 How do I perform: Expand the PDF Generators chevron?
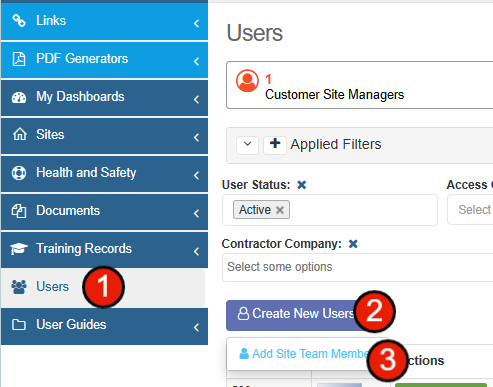[x=196, y=61]
